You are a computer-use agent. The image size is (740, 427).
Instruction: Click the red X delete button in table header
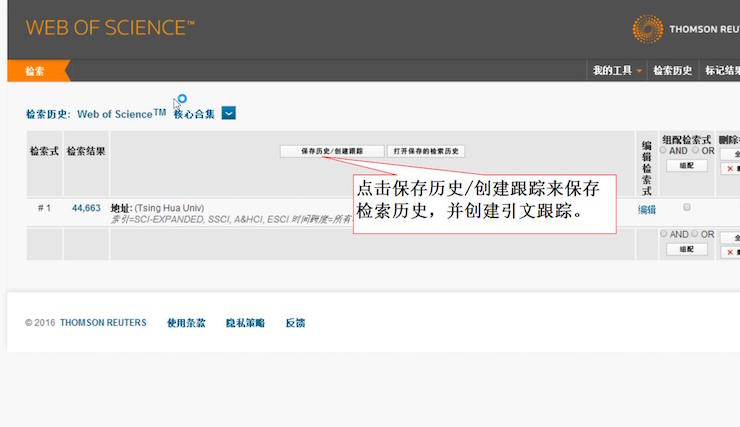point(731,168)
